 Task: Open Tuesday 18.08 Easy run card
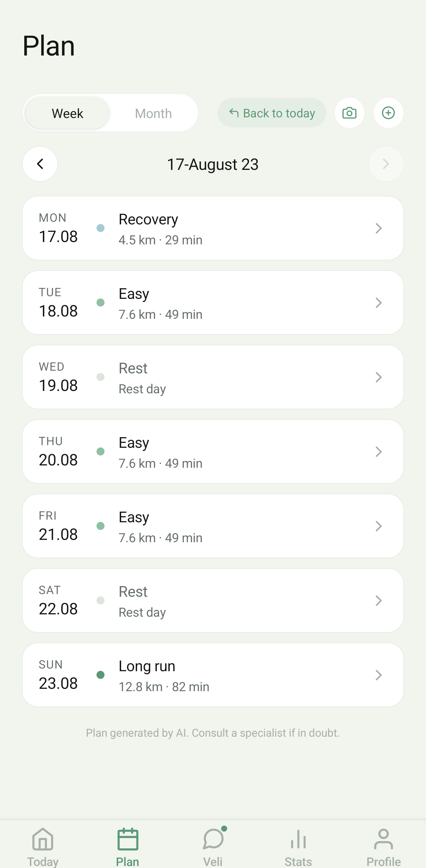(x=213, y=303)
